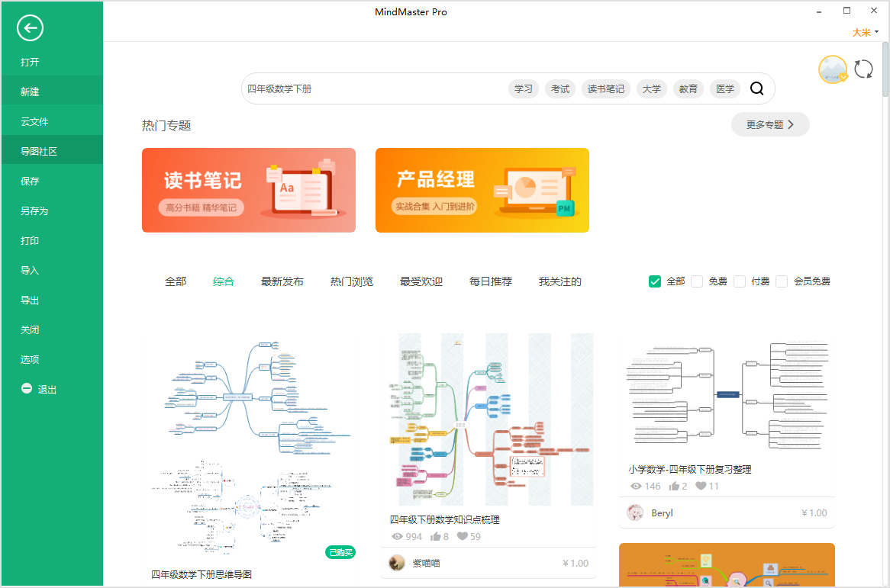
Task: Choose 关闭 in the sidebar
Action: [x=52, y=329]
